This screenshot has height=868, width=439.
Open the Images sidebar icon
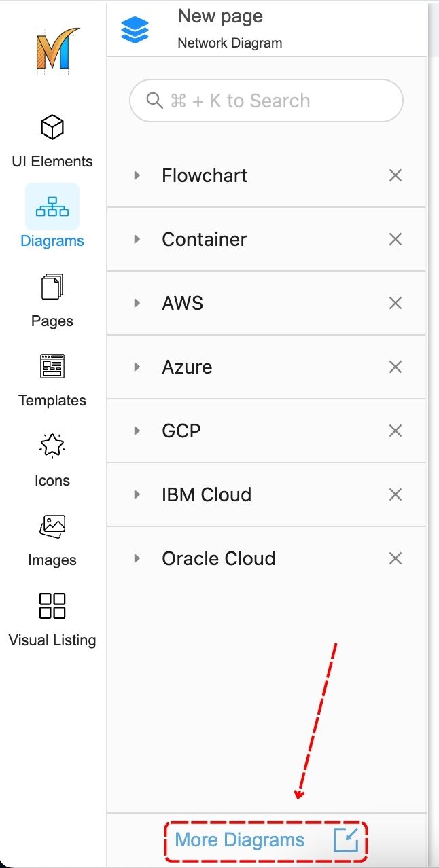point(52,526)
